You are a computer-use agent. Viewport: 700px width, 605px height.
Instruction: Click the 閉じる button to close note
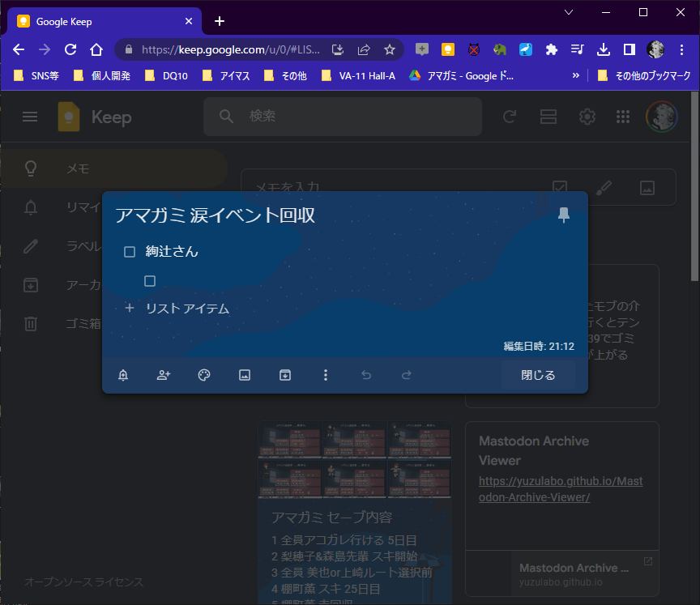pos(538,375)
